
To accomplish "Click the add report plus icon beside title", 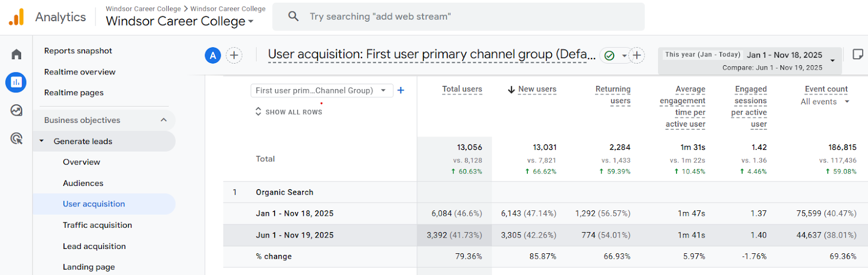I will tap(637, 55).
